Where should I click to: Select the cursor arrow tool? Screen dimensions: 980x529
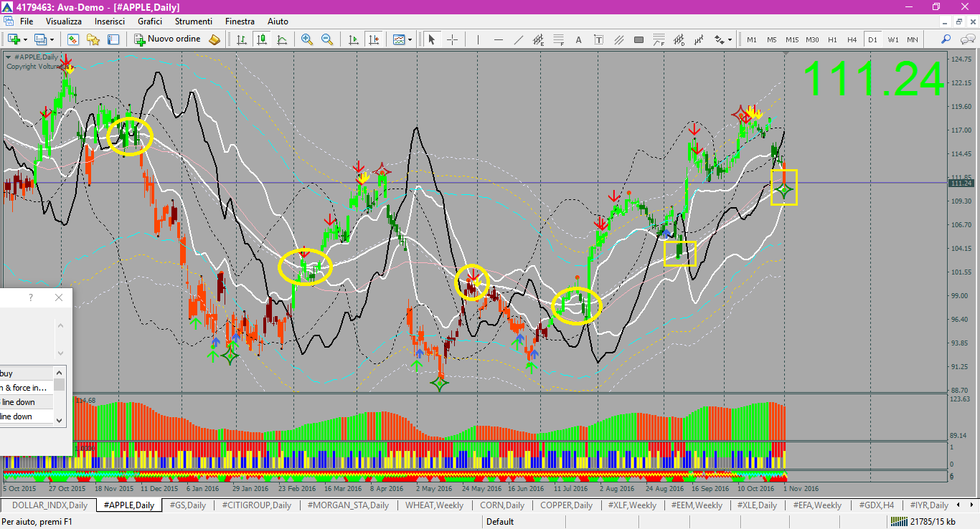tap(431, 39)
